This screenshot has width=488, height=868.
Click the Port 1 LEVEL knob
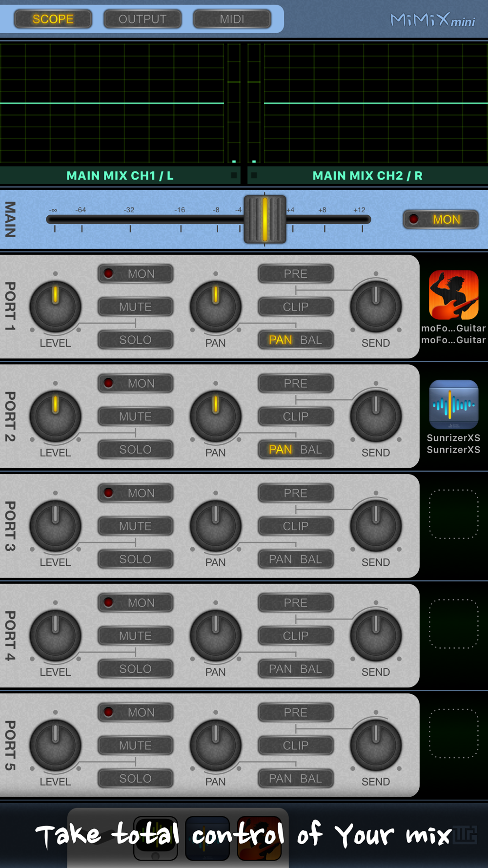point(55,307)
